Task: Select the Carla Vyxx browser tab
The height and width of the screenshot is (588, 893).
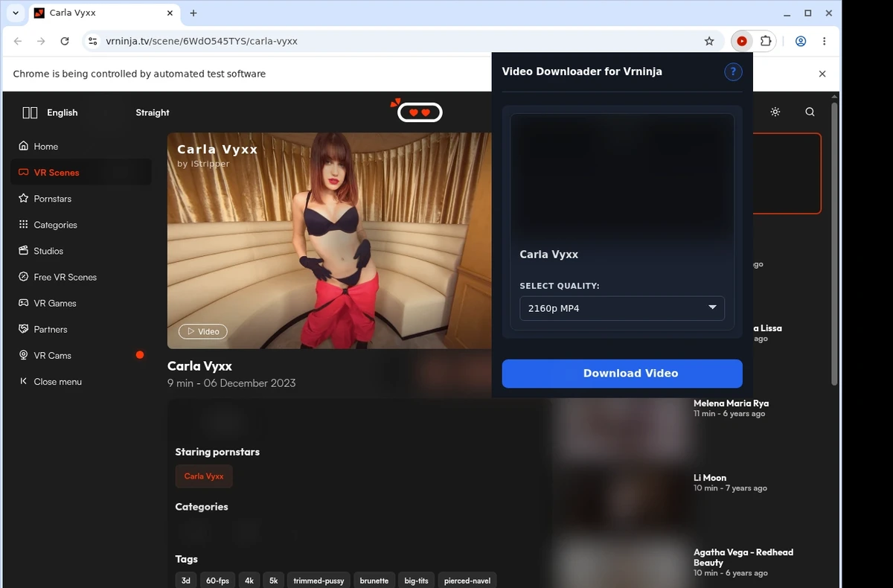Action: point(104,13)
